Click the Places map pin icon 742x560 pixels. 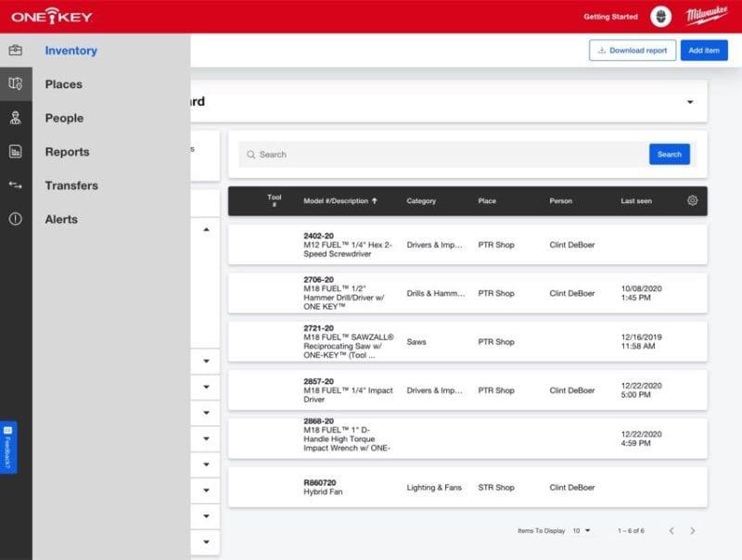[13, 83]
